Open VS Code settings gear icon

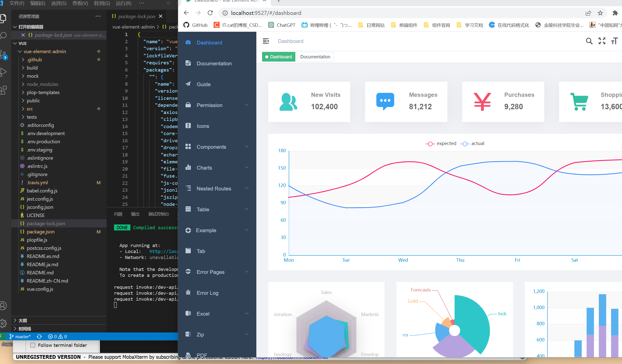coord(3,323)
